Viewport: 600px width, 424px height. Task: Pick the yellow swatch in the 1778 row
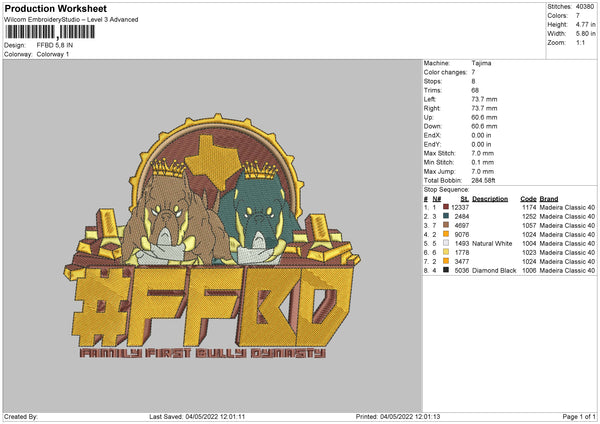pos(446,252)
